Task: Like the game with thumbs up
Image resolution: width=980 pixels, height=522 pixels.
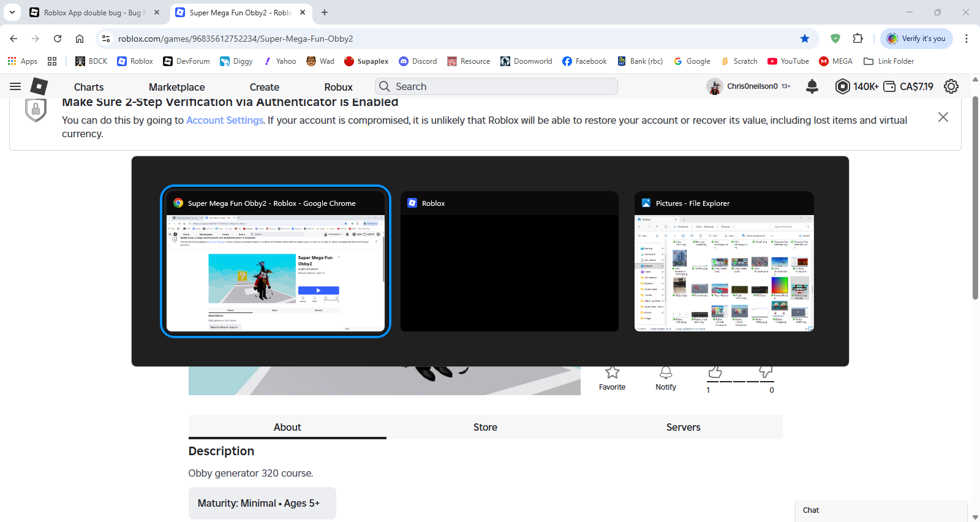Action: pyautogui.click(x=715, y=372)
